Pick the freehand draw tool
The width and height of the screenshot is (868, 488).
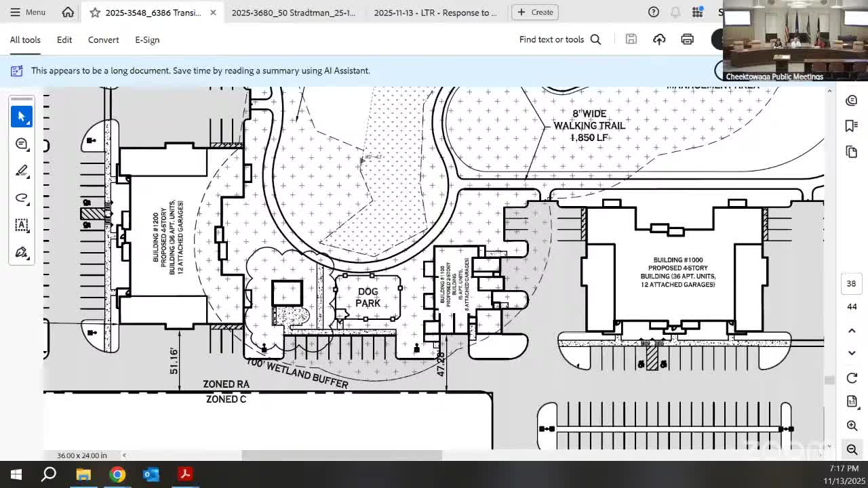(x=21, y=198)
